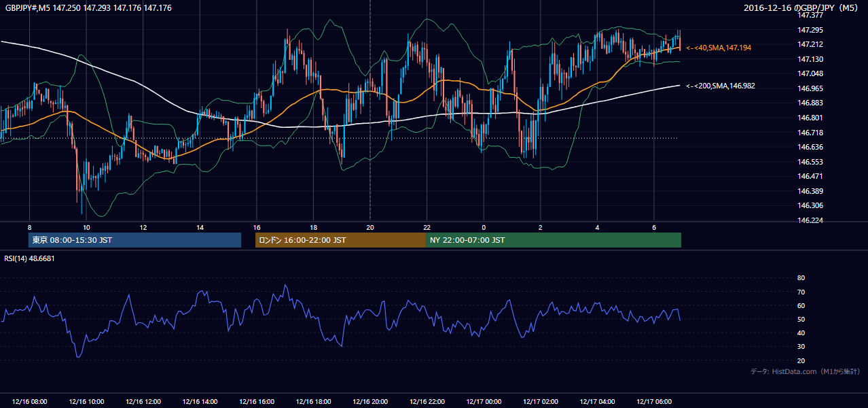
Task: Click price axis value 146.801
Action: pos(810,118)
